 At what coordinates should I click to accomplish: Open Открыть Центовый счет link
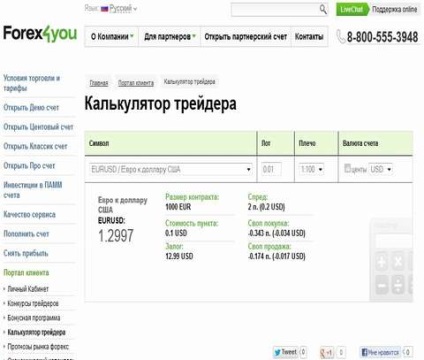(38, 127)
